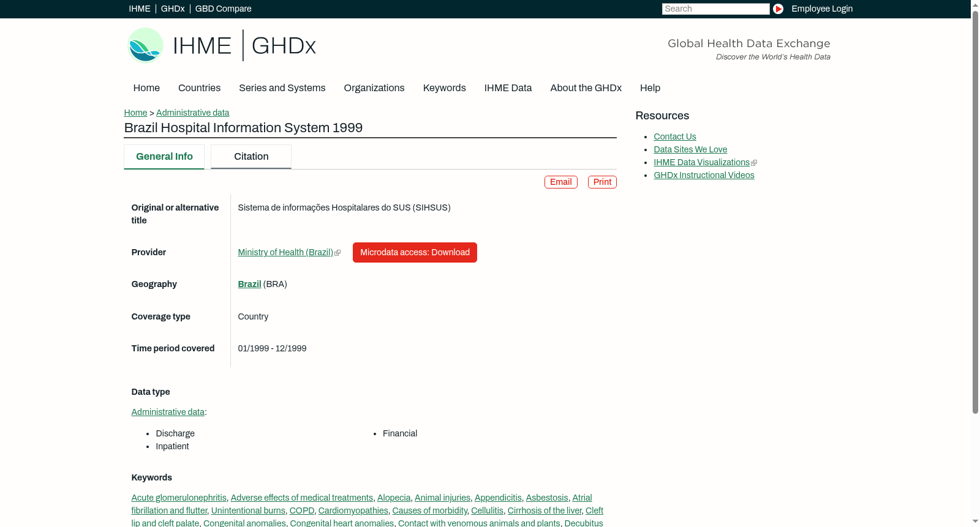Open GBD Compare link in top bar
The image size is (980, 527).
pos(223,9)
